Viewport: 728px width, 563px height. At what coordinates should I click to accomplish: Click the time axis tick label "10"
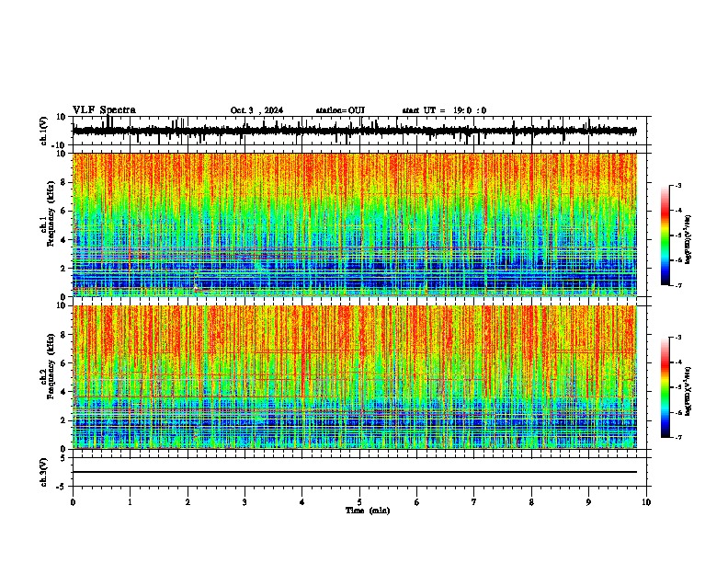coord(646,502)
